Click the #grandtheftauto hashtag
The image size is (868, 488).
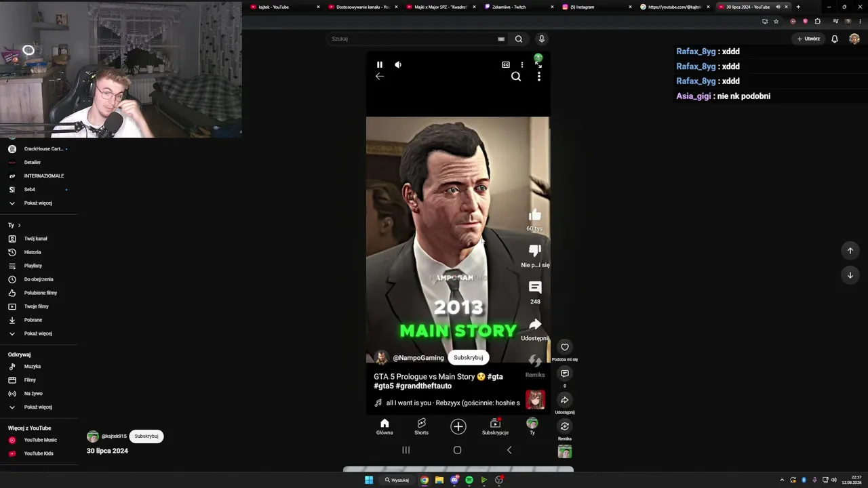point(423,386)
